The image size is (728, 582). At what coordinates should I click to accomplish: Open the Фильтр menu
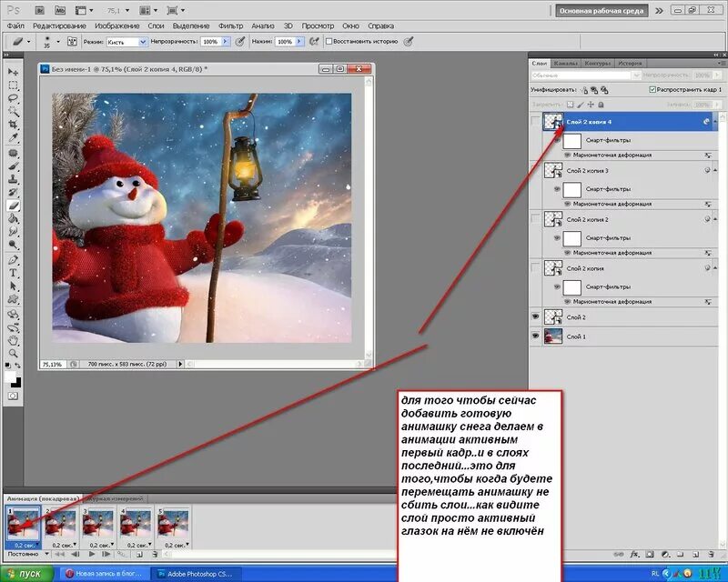coord(230,26)
